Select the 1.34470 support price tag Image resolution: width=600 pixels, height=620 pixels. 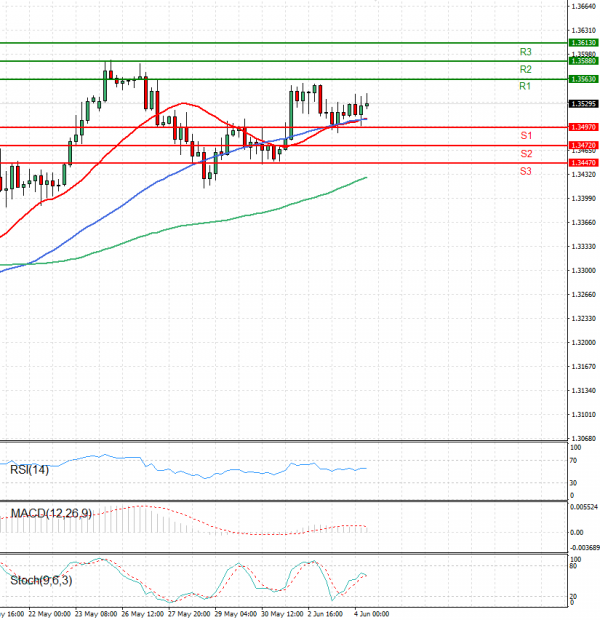(x=583, y=162)
